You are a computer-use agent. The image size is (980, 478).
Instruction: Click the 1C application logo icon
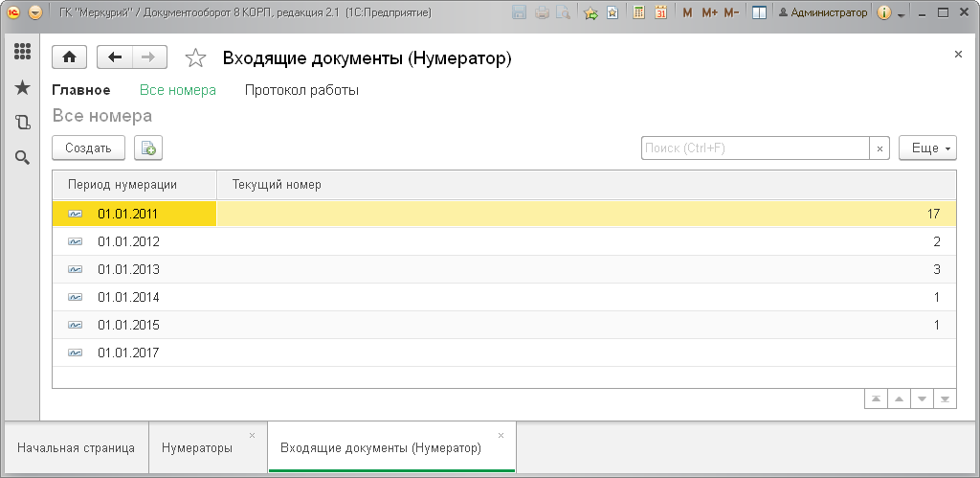[x=12, y=12]
